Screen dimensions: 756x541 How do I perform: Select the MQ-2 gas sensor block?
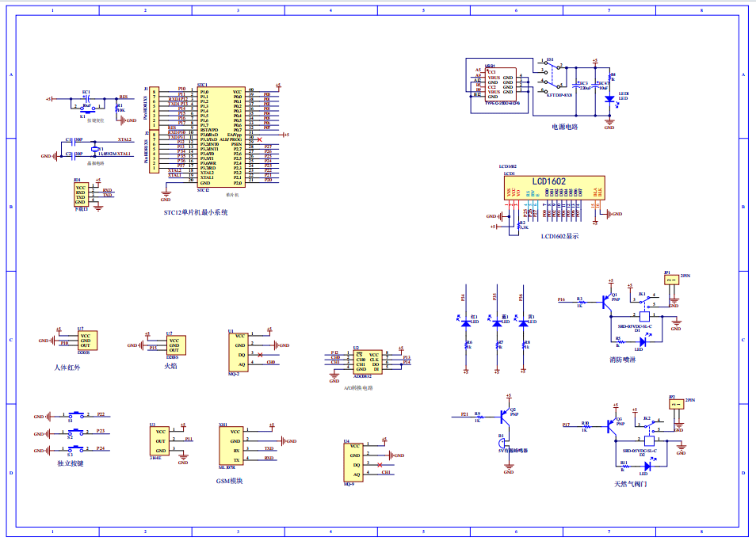[x=239, y=350]
